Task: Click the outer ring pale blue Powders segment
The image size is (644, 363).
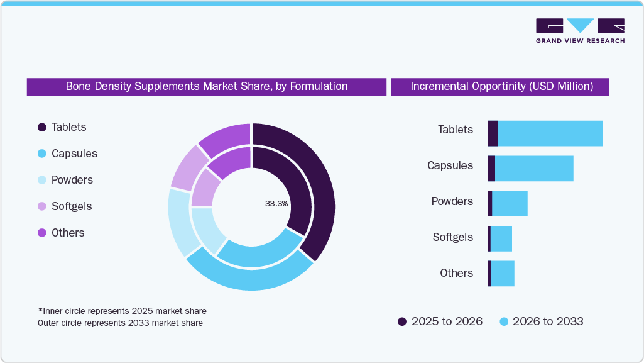Action: 179,222
